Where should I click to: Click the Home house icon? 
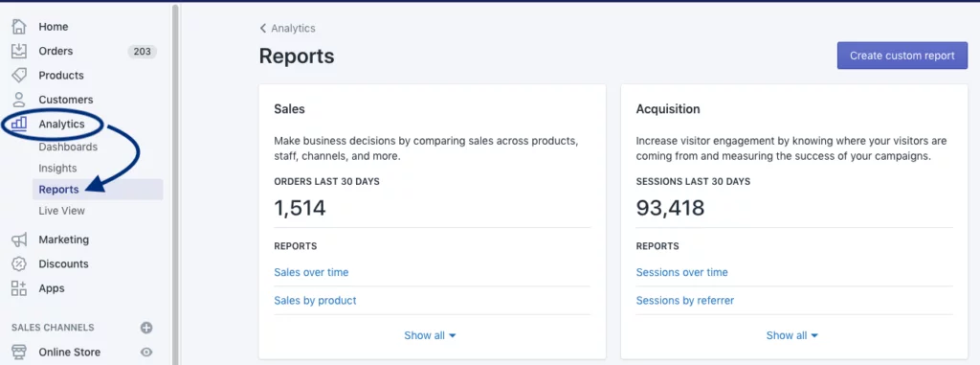[x=19, y=26]
